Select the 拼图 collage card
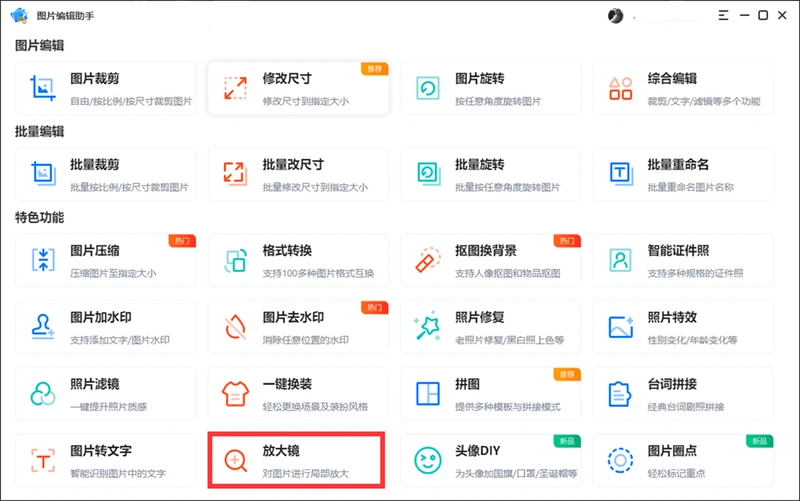Image resolution: width=800 pixels, height=501 pixels. pyautogui.click(x=490, y=393)
